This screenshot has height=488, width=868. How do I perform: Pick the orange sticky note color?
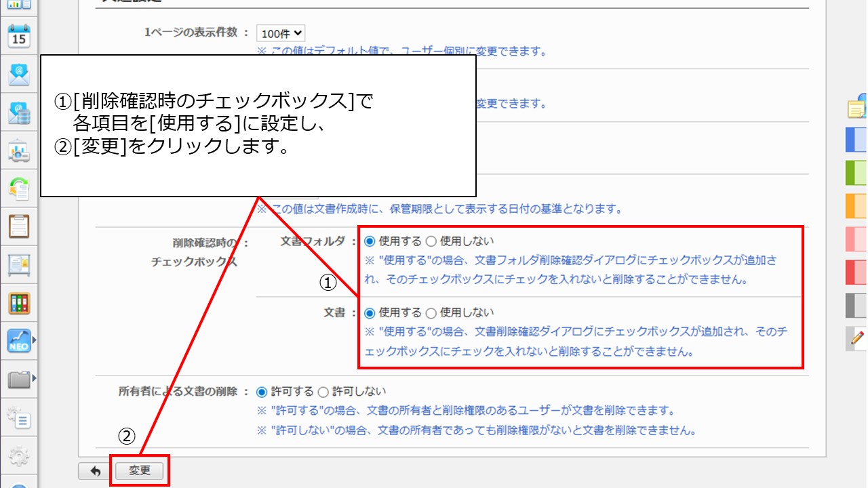(857, 206)
